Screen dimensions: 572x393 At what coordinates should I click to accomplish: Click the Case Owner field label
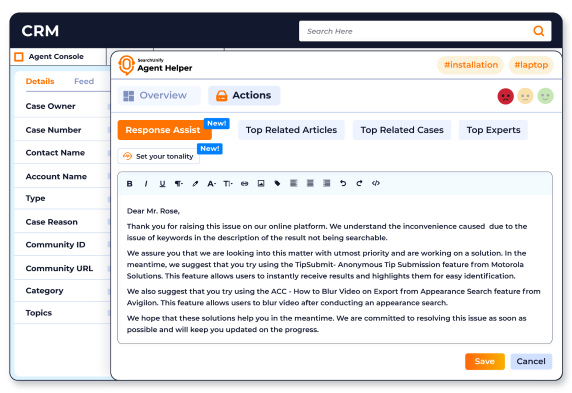click(50, 106)
